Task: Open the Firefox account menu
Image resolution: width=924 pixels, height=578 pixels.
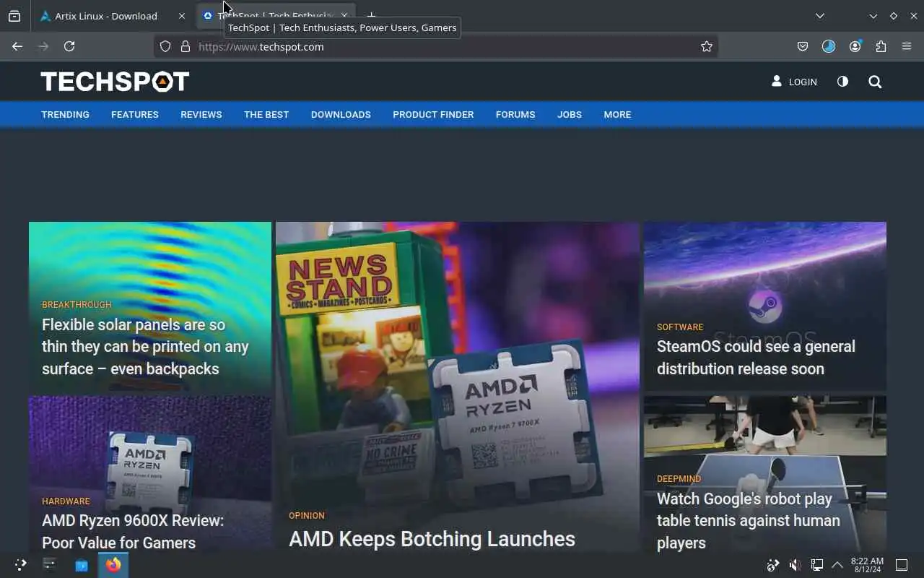Action: pyautogui.click(x=855, y=46)
